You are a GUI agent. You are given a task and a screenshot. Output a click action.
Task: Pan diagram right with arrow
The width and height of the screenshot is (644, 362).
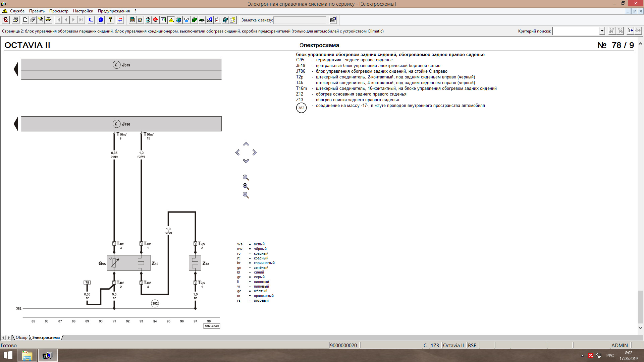pyautogui.click(x=255, y=153)
